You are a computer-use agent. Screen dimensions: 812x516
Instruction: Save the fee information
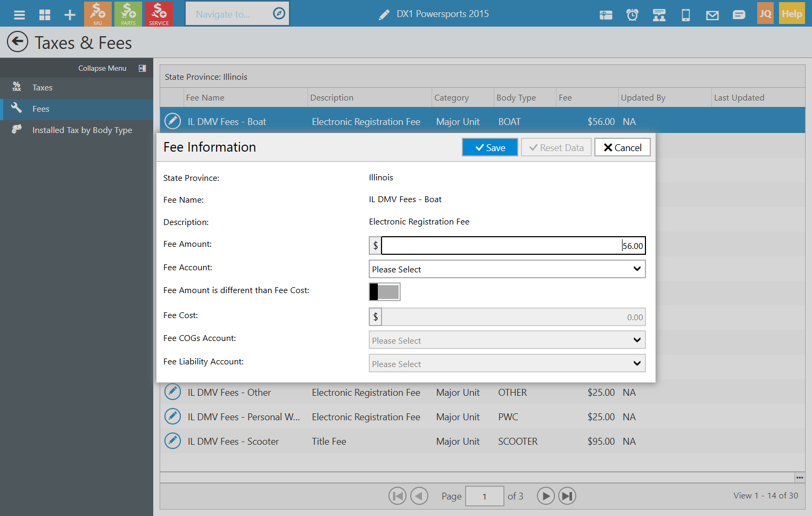[x=490, y=147]
